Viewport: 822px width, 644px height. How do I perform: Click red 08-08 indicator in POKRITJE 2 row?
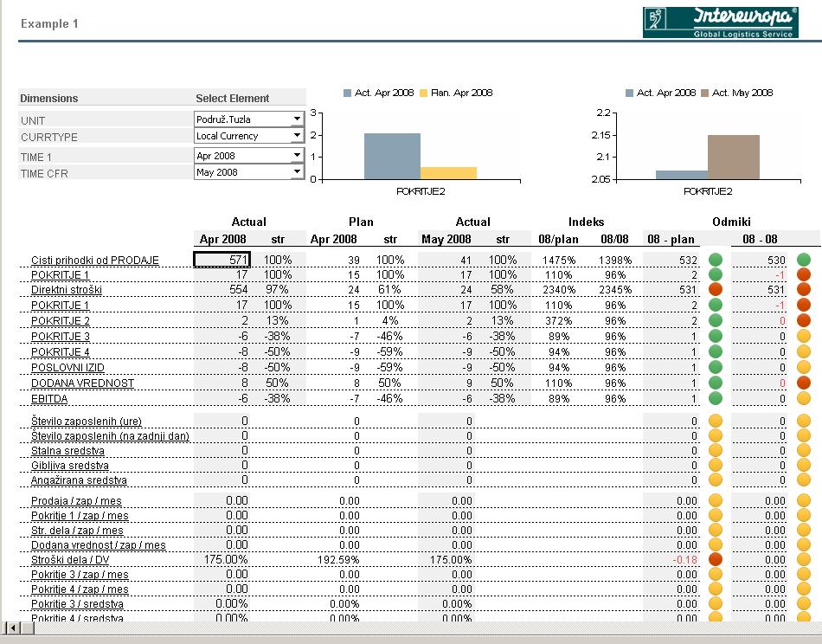pos(804,320)
